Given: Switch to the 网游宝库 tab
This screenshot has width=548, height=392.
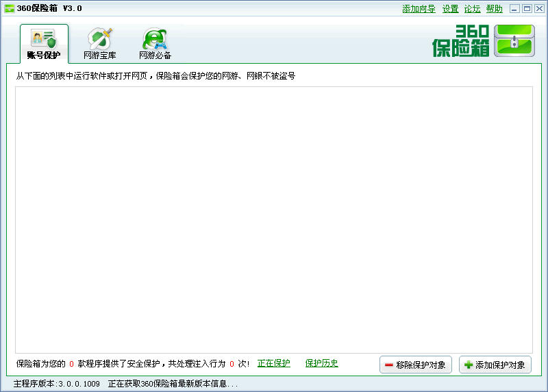Looking at the screenshot, I should 99,44.
